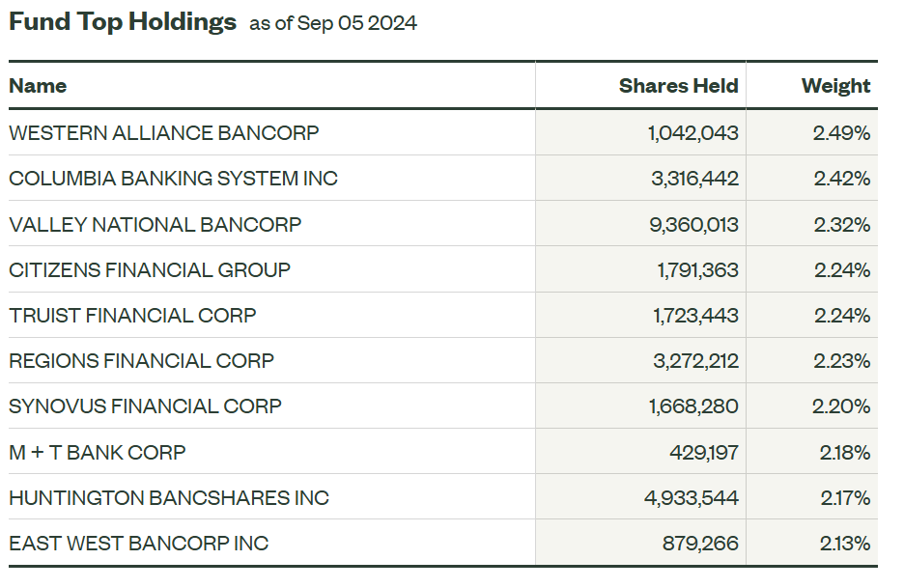Select Regions Financial Corp holding name
904x588 pixels.
(141, 361)
